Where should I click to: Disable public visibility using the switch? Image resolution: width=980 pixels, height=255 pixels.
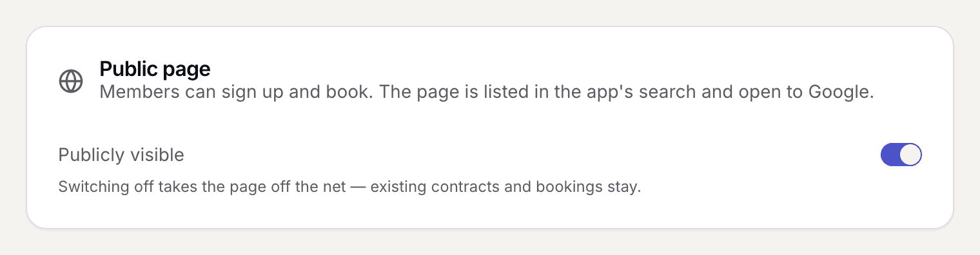[901, 155]
